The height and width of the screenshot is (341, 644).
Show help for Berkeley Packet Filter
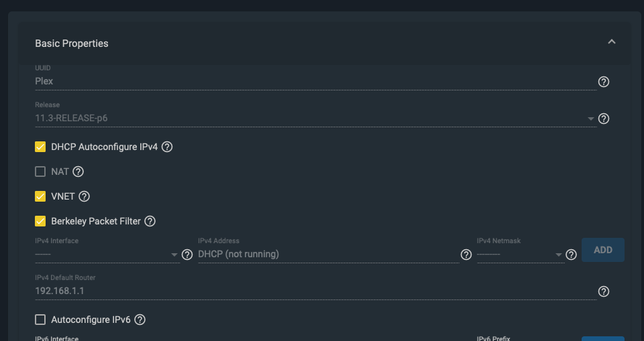tap(150, 221)
